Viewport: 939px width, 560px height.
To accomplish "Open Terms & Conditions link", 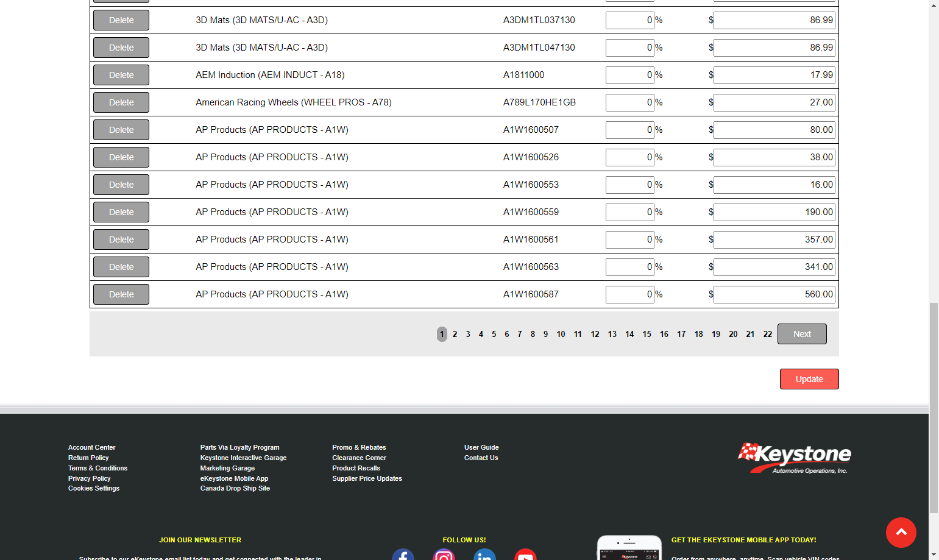I will [97, 468].
